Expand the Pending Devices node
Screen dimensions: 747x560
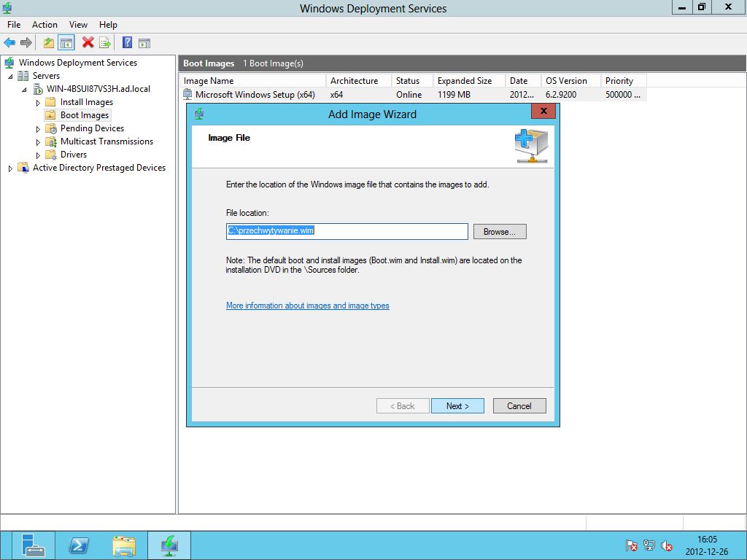(38, 129)
